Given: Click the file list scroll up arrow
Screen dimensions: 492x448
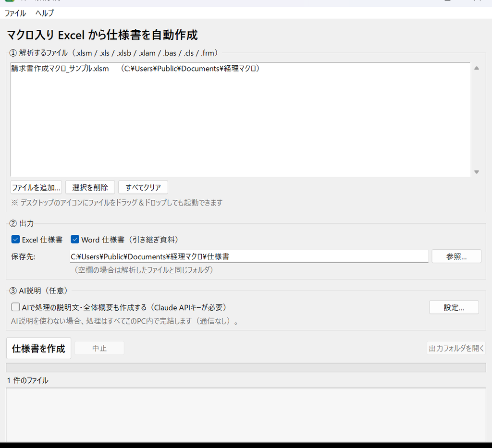Looking at the screenshot, I should (x=477, y=68).
